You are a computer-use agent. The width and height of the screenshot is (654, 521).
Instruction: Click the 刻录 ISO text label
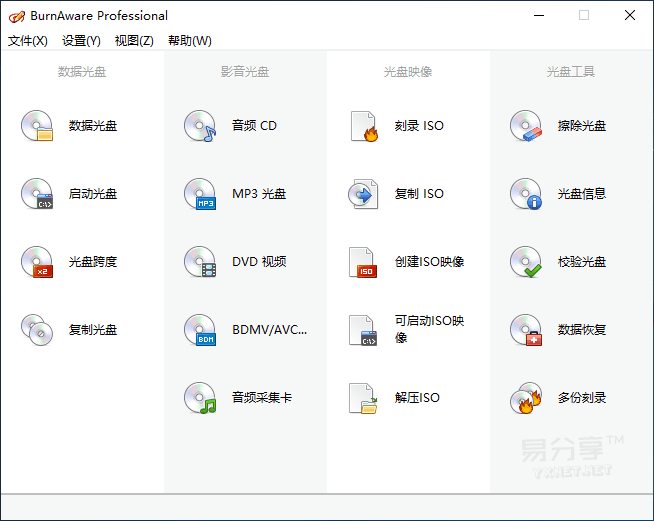[x=419, y=126]
